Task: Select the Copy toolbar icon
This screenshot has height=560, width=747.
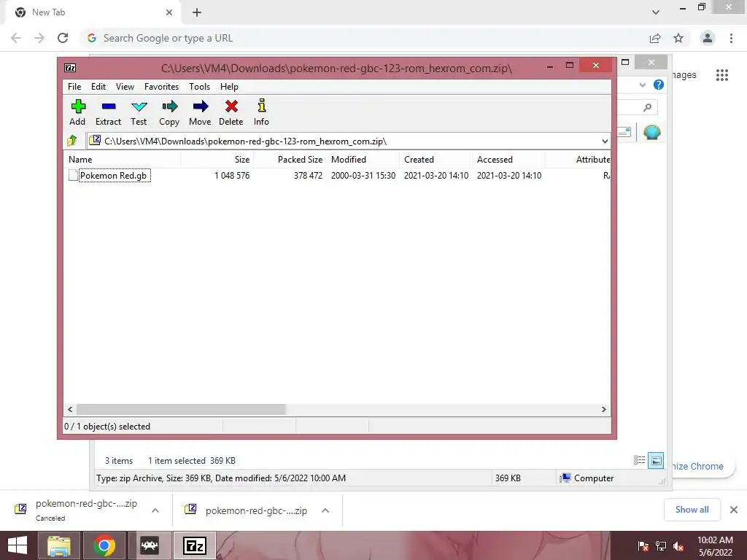Action: click(x=169, y=106)
